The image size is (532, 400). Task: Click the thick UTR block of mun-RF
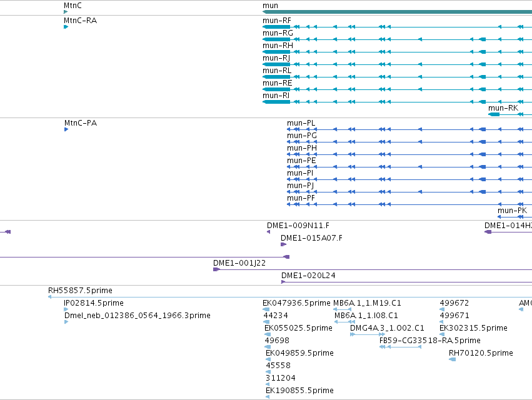pyautogui.click(x=276, y=27)
